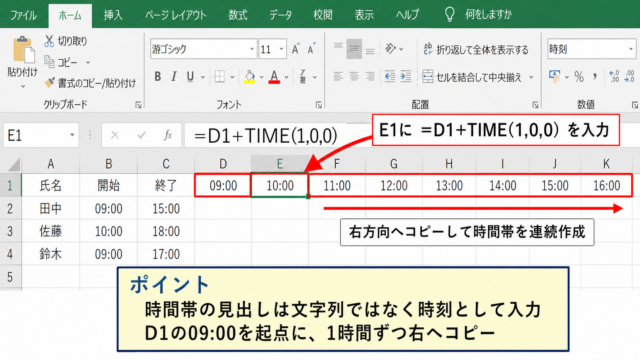Image resolution: width=640 pixels, height=360 pixels.
Task: Click the text orientation icon
Action: (390, 49)
